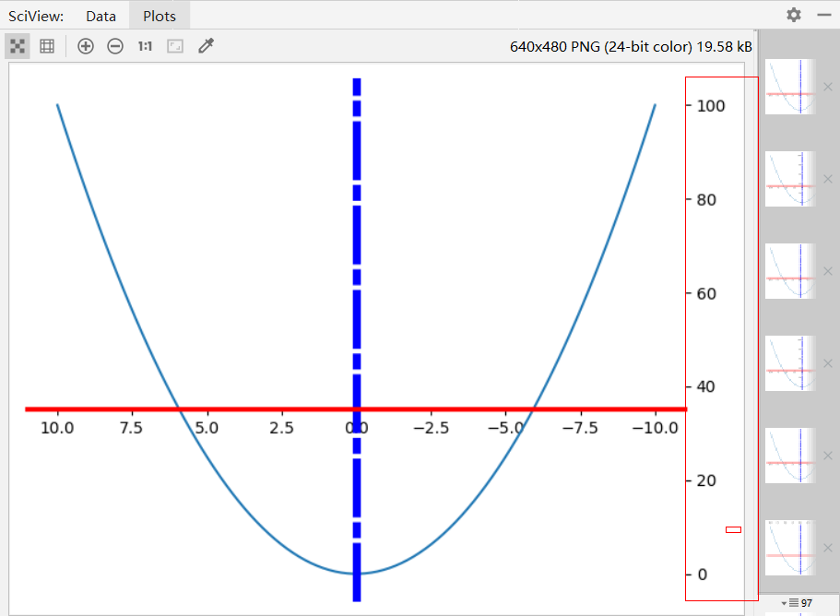This screenshot has height=616, width=840.
Task: Open the settings gear menu
Action: click(x=794, y=15)
